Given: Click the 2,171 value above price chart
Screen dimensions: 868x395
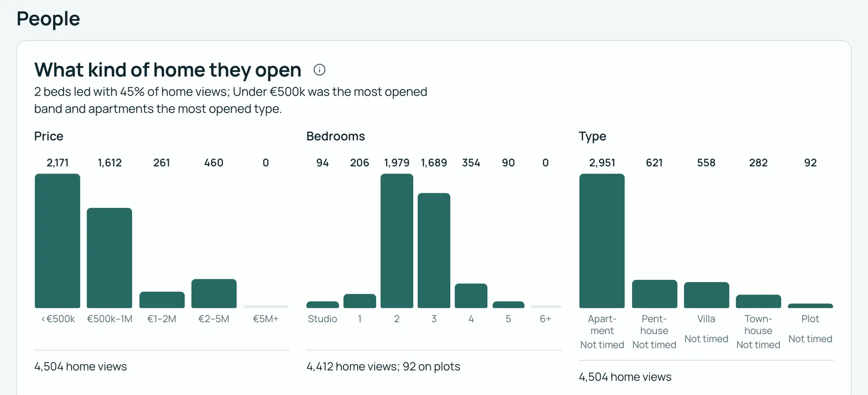Looking at the screenshot, I should (x=58, y=163).
